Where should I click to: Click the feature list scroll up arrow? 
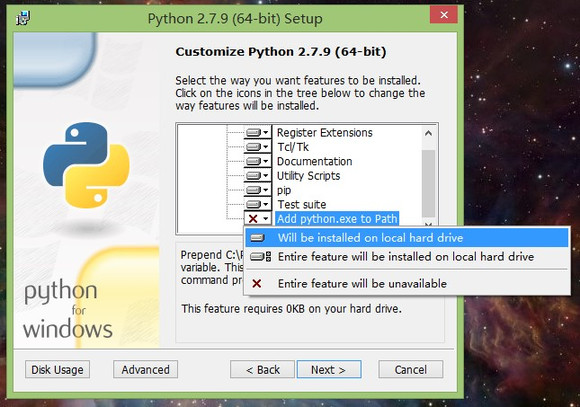click(428, 133)
